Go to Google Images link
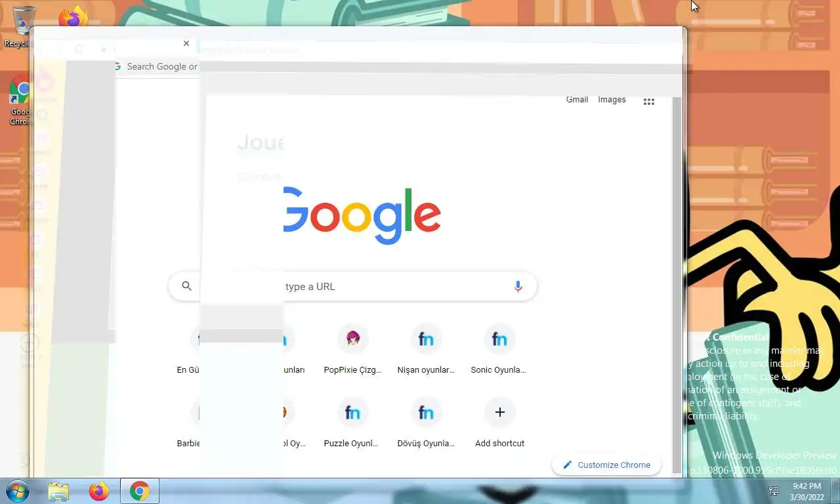The width and height of the screenshot is (840, 504). tap(612, 100)
